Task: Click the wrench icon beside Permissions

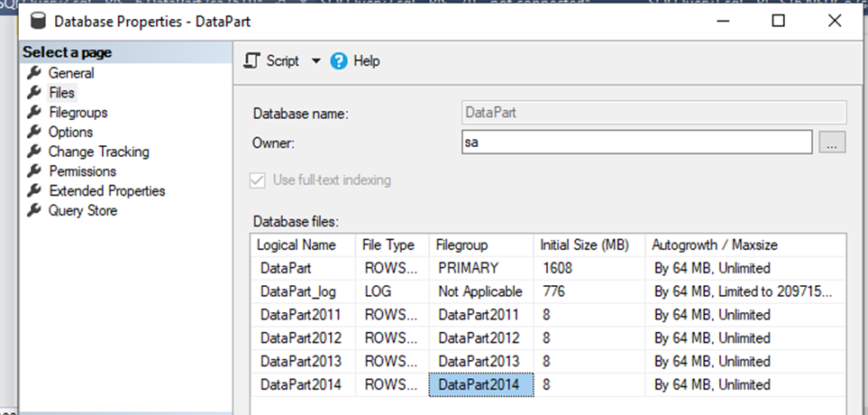Action: pos(34,171)
